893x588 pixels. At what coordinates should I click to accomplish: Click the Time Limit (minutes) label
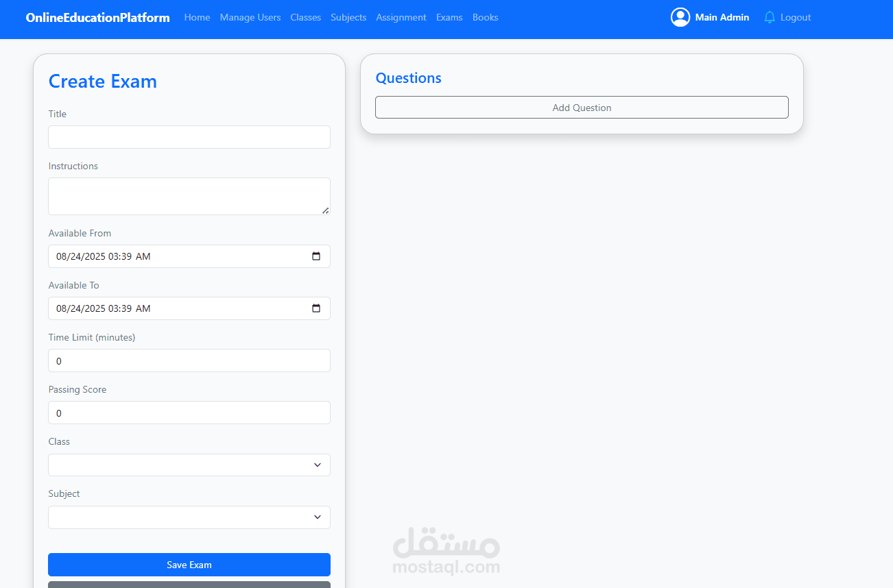click(x=92, y=337)
